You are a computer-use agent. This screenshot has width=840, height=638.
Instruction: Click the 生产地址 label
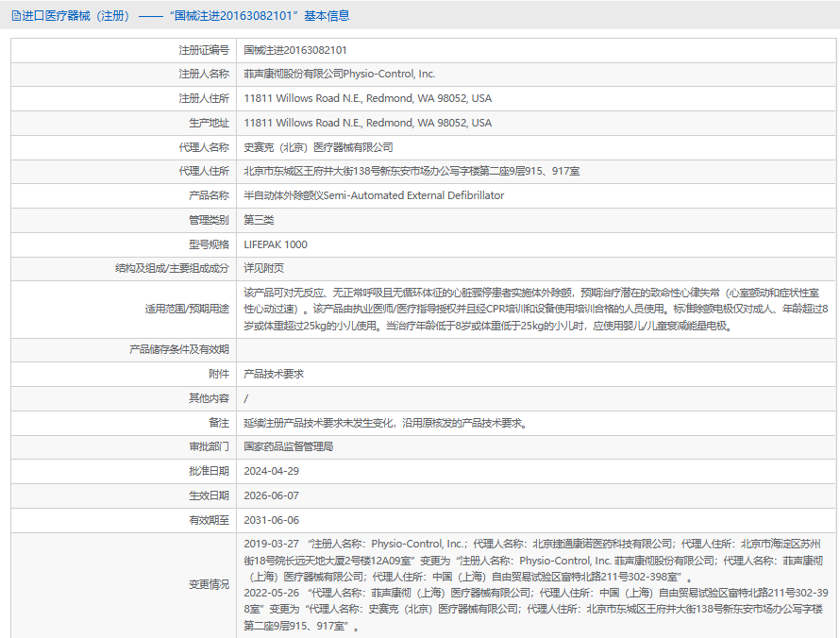(209, 124)
